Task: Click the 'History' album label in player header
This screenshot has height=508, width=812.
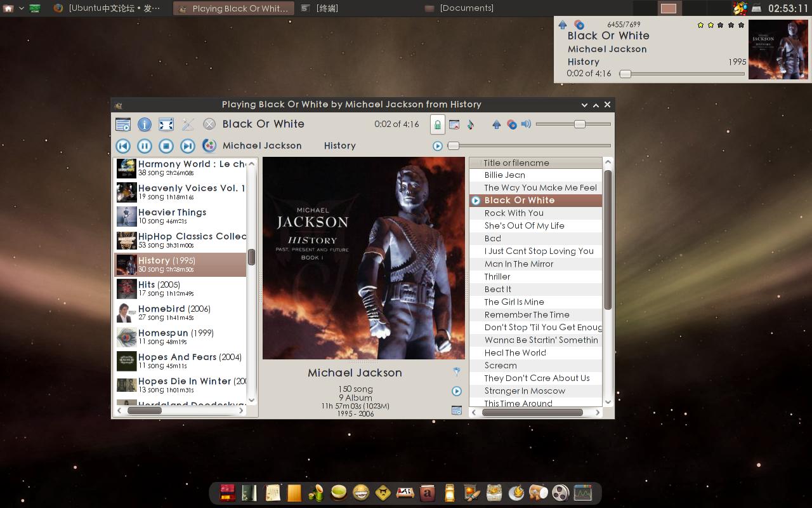Action: point(340,146)
